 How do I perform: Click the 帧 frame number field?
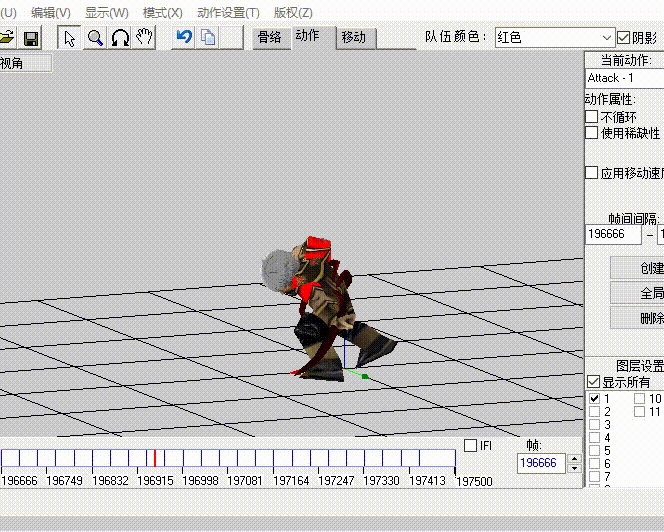coord(541,463)
